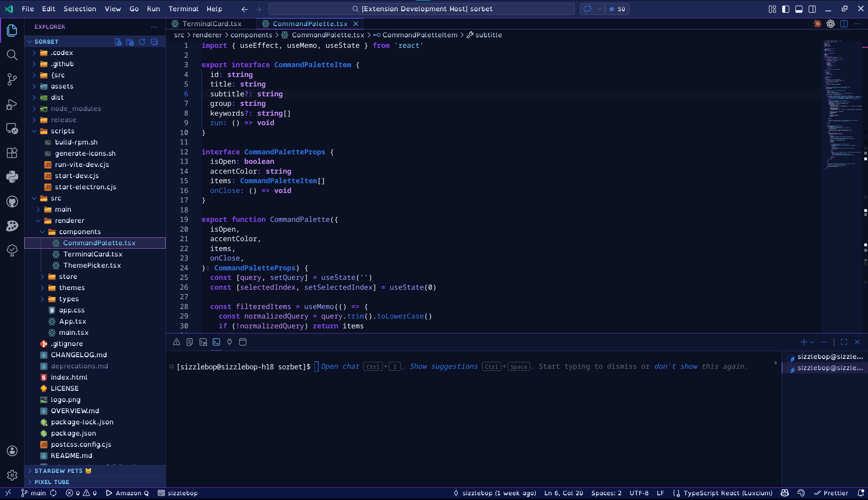868x500 pixels.
Task: Collapse all folders in explorer
Action: pos(155,42)
